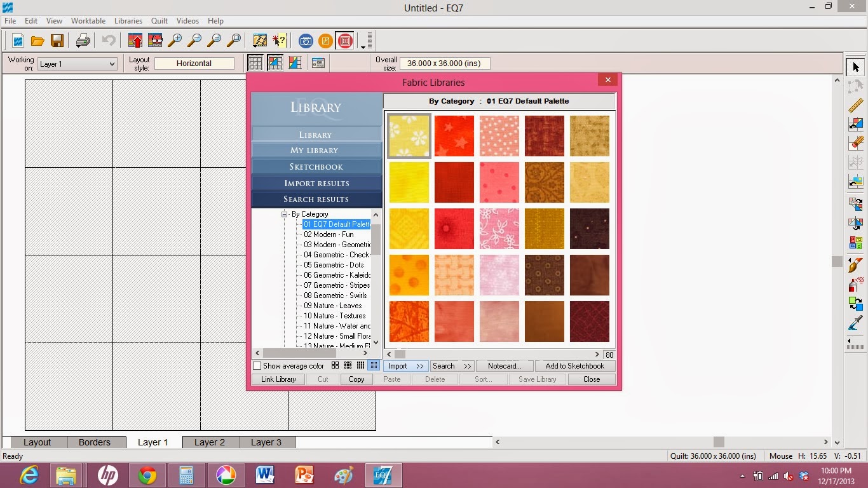The width and height of the screenshot is (868, 488).
Task: Open Internet Explorer from taskbar
Action: [29, 475]
